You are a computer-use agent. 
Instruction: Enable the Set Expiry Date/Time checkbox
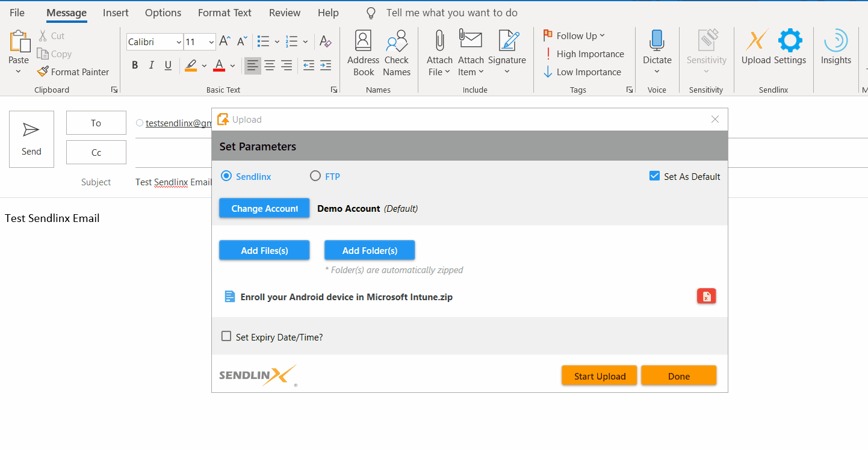coord(226,336)
